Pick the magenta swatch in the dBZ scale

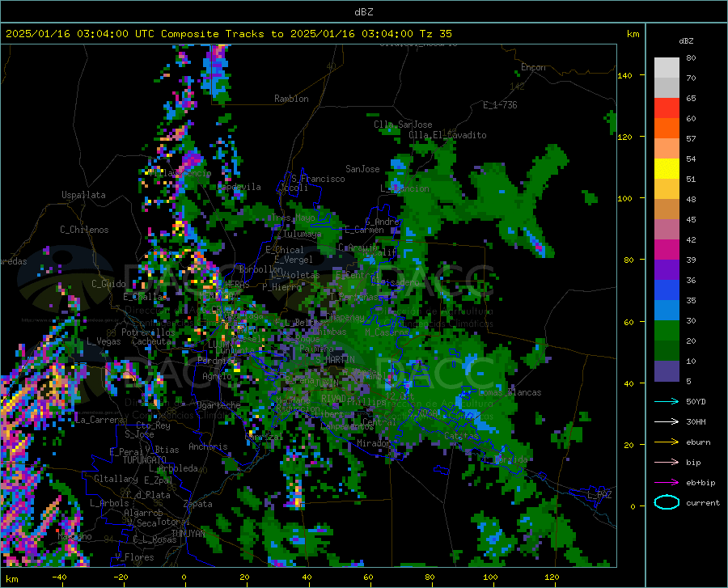point(667,250)
